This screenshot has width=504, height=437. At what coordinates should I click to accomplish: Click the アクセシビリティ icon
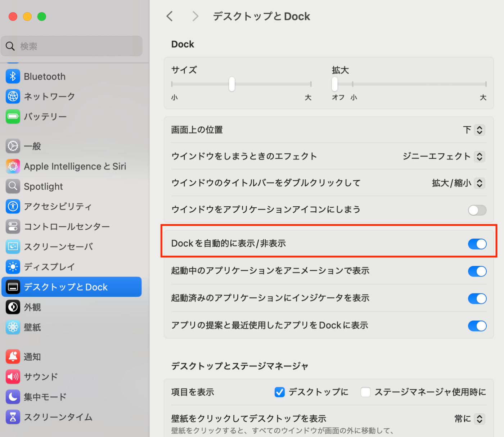coord(13,206)
